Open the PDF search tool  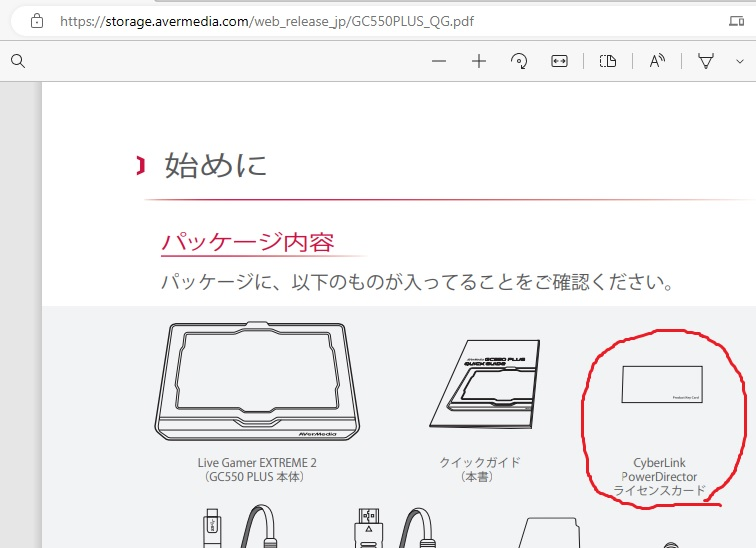tap(18, 61)
